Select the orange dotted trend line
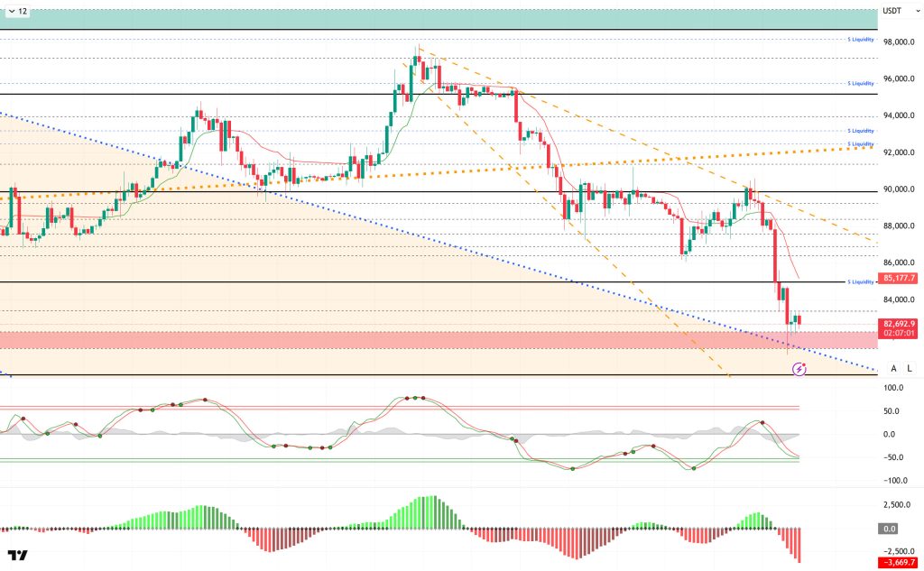 click(x=632, y=162)
